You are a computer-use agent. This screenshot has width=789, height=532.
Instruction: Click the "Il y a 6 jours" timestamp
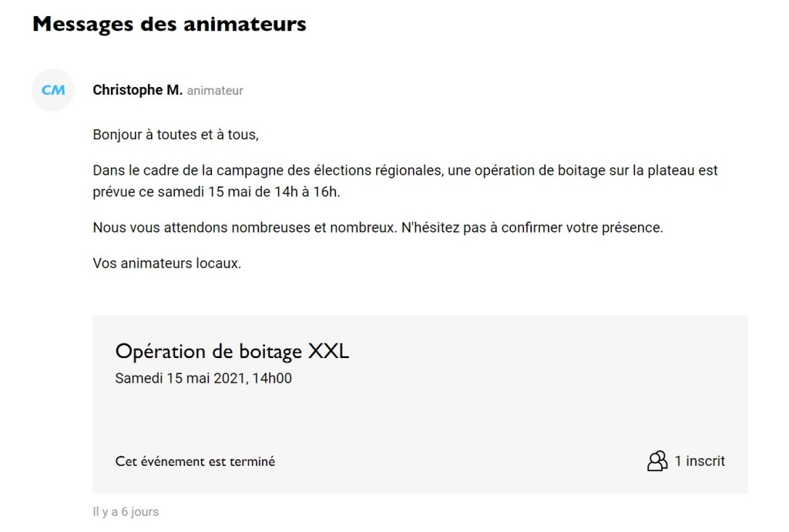pos(125,511)
